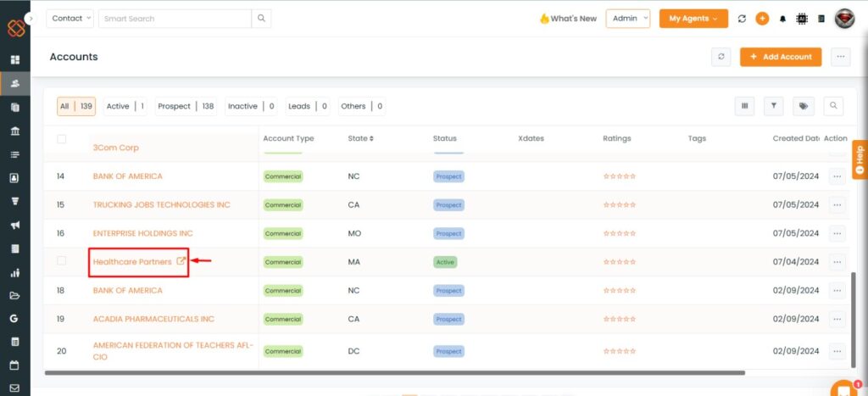This screenshot has height=396, width=868.
Task: Switch to the Active accounts tab
Action: tap(125, 106)
